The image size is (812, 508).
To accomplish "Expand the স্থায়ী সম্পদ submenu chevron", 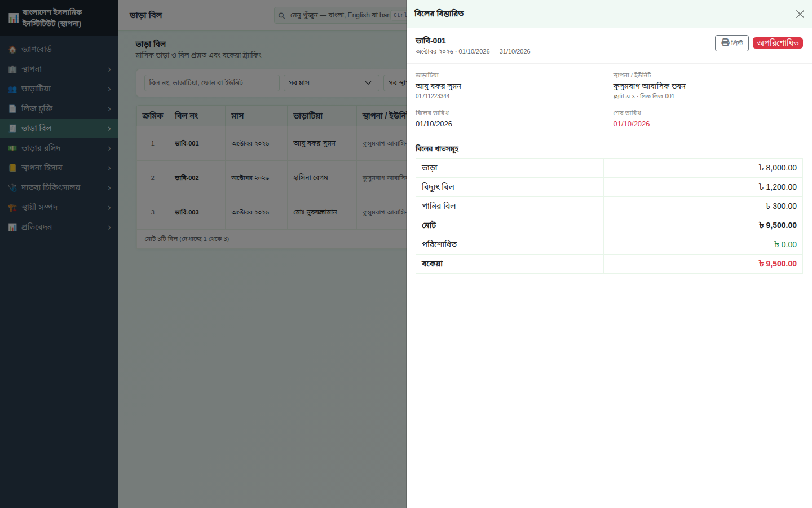I will point(109,208).
